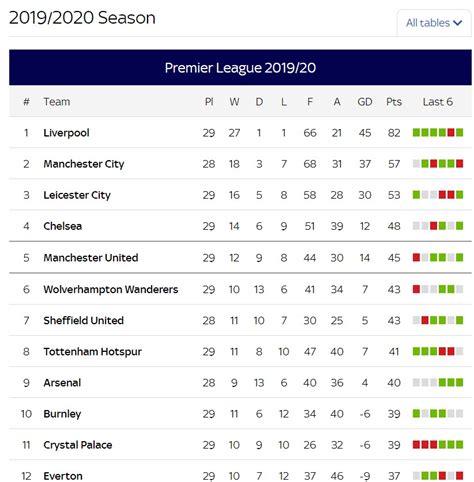The image size is (474, 482).
Task: Click Manchester City's grey first Last 6 square
Action: click(416, 164)
